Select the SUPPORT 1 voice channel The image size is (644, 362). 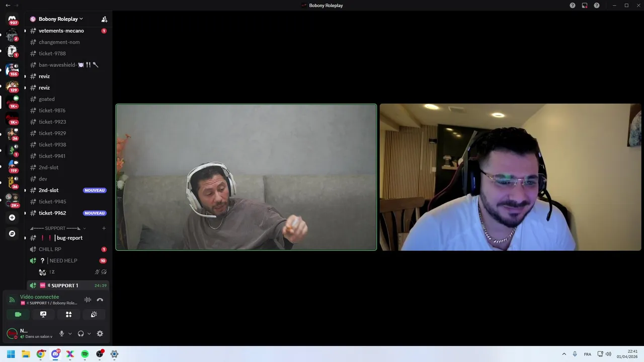point(68,285)
